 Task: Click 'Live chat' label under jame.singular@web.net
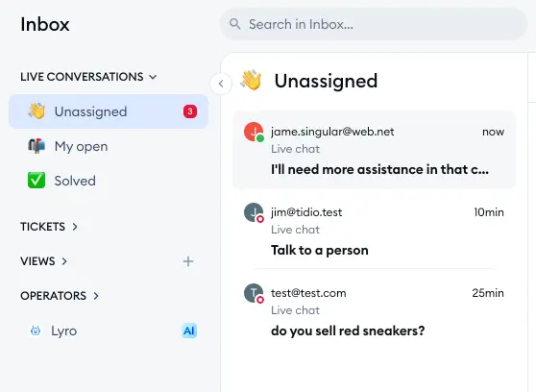295,149
